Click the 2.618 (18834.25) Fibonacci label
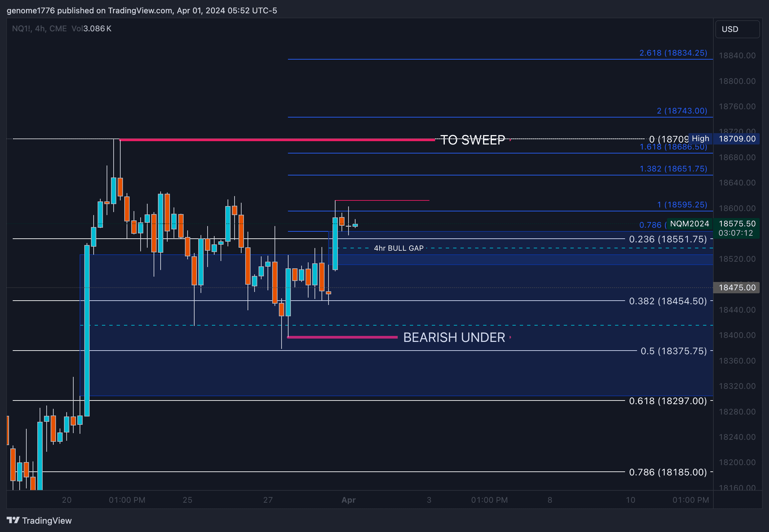This screenshot has height=532, width=769. (x=673, y=53)
